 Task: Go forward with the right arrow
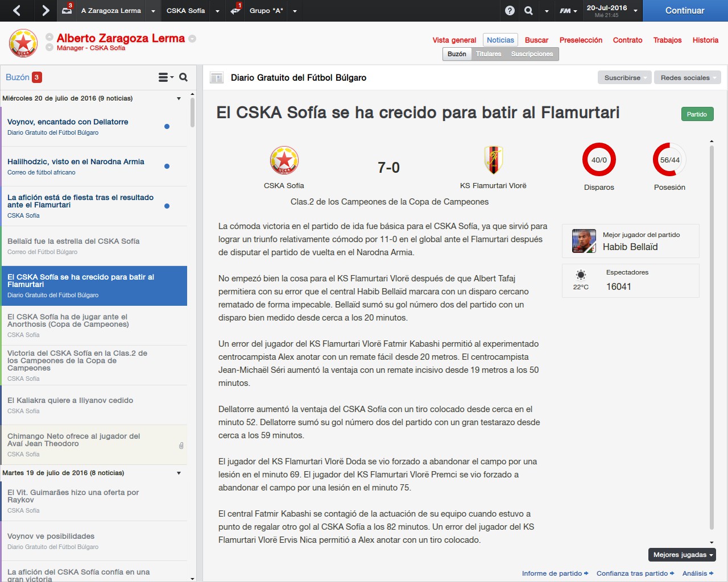click(45, 10)
